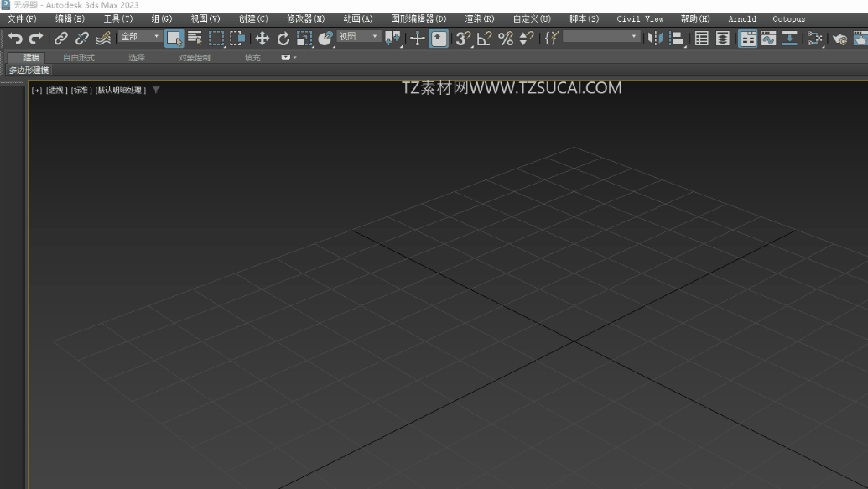Open the 工具(T) menu
This screenshot has width=868, height=489.
click(x=118, y=18)
